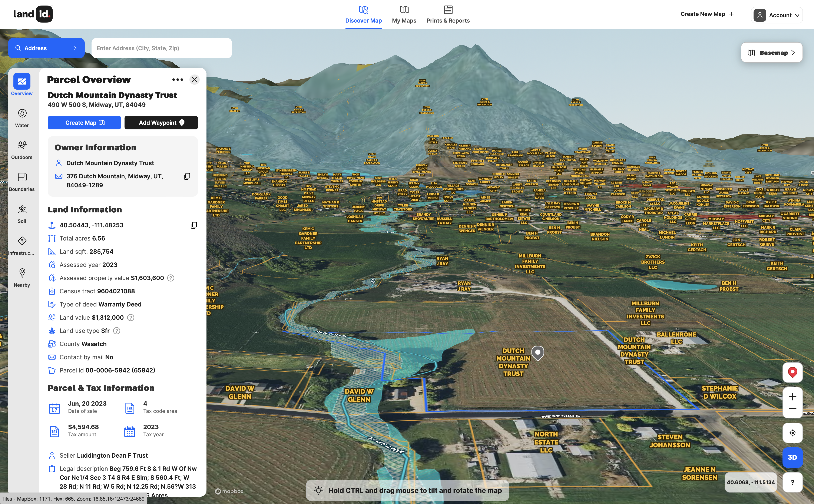The height and width of the screenshot is (504, 814).
Task: Click the account avatar icon
Action: point(759,15)
